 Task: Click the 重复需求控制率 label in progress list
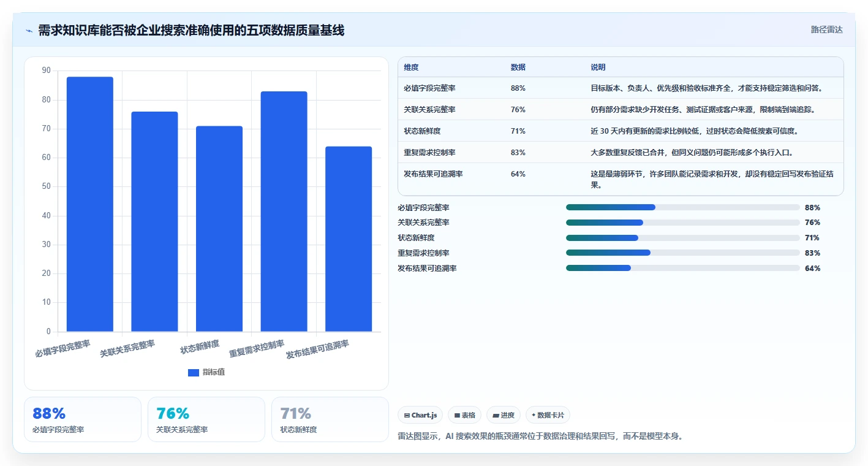point(423,253)
